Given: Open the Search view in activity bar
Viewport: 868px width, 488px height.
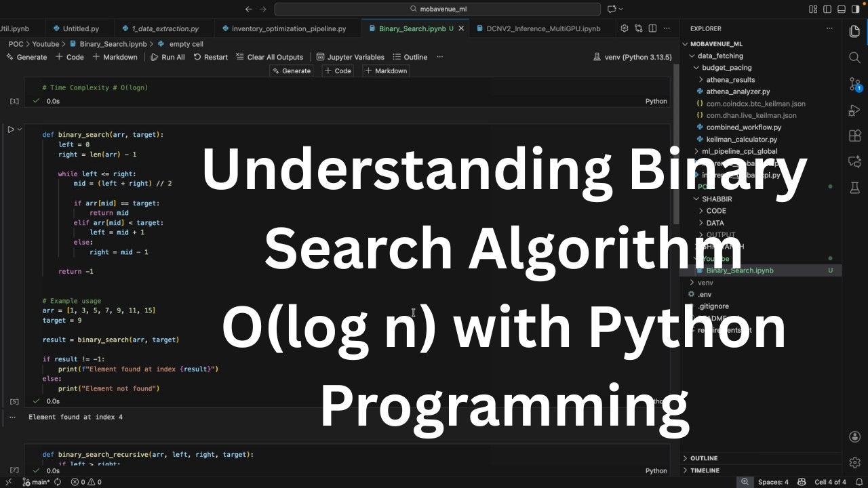Looking at the screenshot, I should [x=854, y=58].
